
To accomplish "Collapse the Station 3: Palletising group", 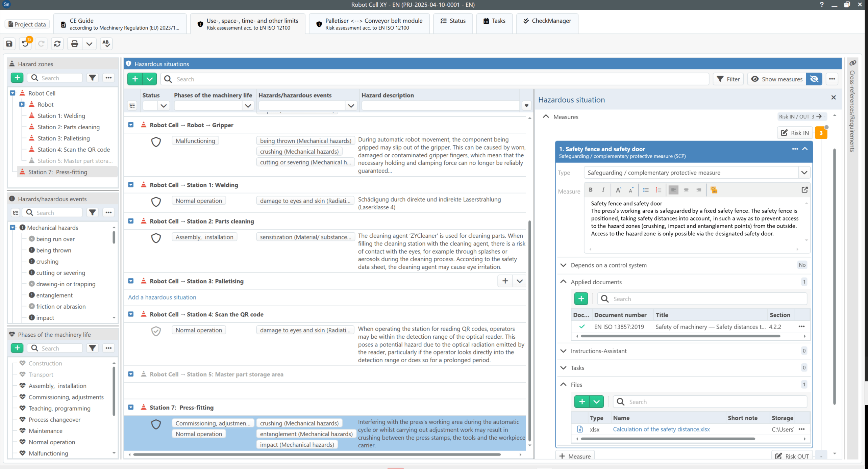I will (131, 281).
